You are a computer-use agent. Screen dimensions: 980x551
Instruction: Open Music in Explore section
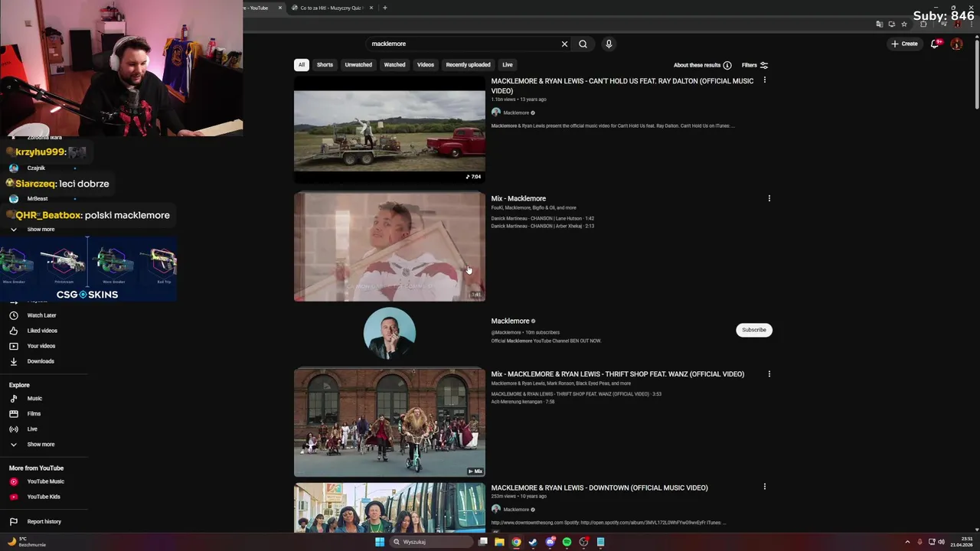[34, 399]
